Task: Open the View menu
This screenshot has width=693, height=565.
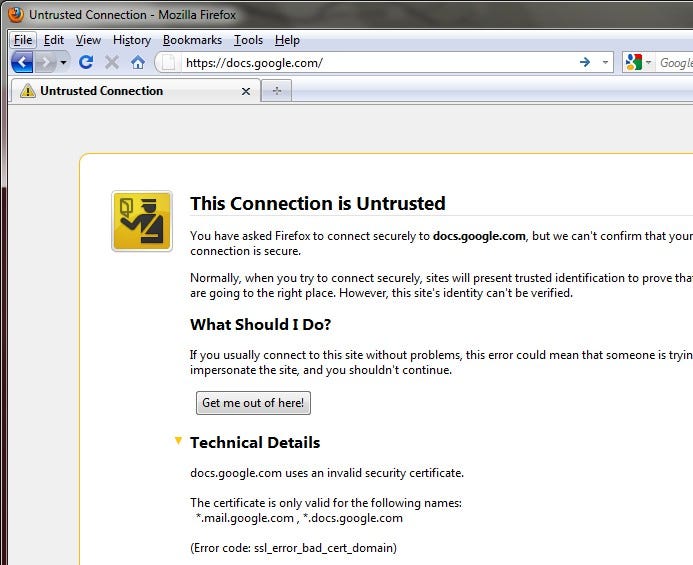Action: [x=88, y=40]
